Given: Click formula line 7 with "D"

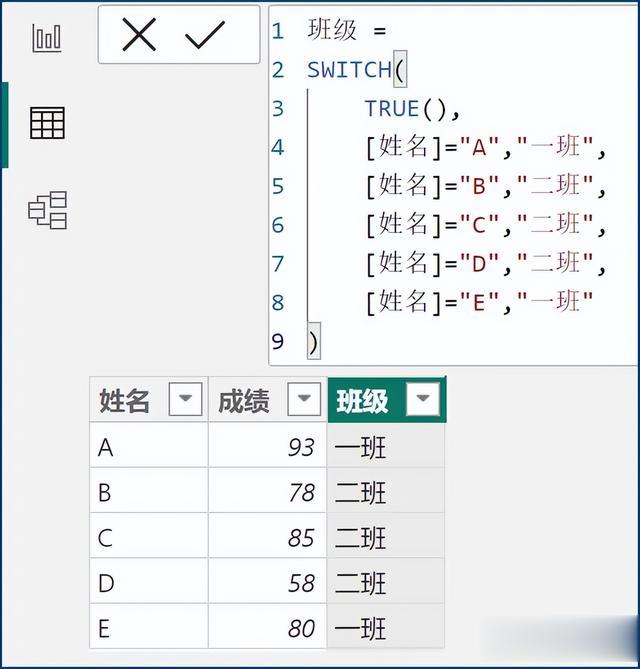Looking at the screenshot, I should pyautogui.click(x=486, y=264).
